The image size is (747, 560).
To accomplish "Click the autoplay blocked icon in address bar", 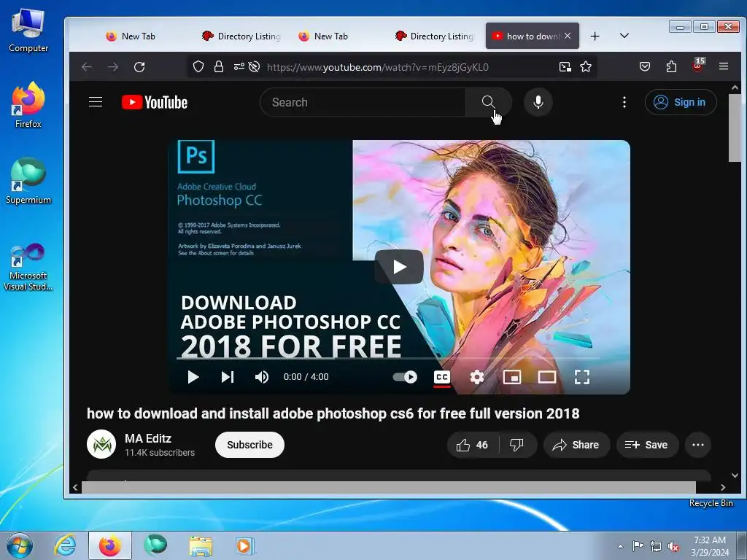I will [254, 66].
